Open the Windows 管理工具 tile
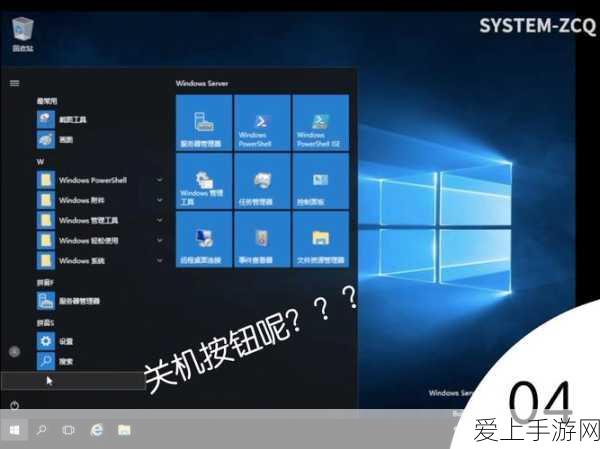 tap(204, 181)
